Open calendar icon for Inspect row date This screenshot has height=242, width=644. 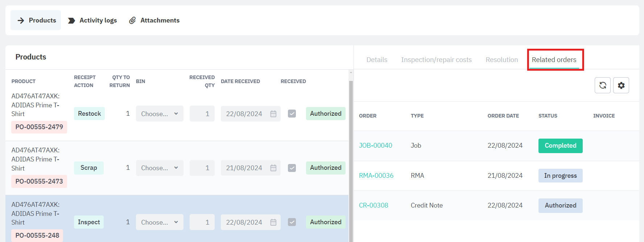point(273,222)
